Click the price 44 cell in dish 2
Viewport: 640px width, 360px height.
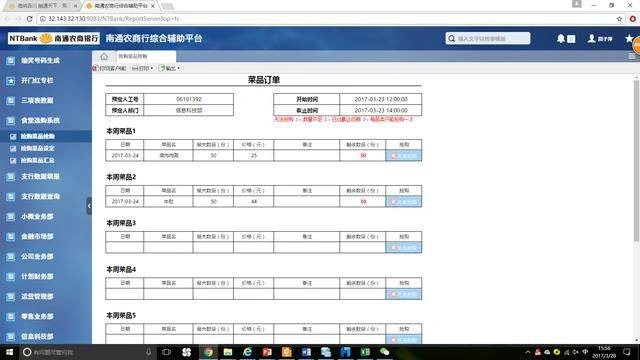(x=254, y=202)
